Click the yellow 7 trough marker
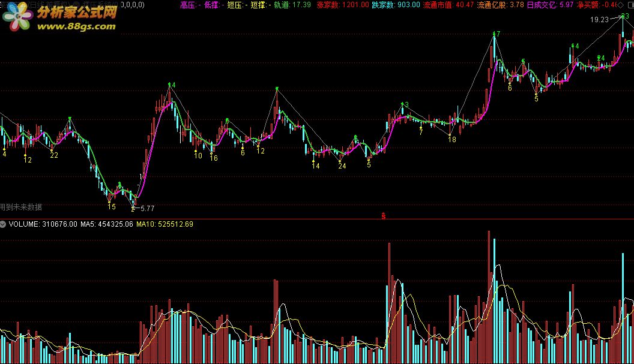 coord(421,132)
